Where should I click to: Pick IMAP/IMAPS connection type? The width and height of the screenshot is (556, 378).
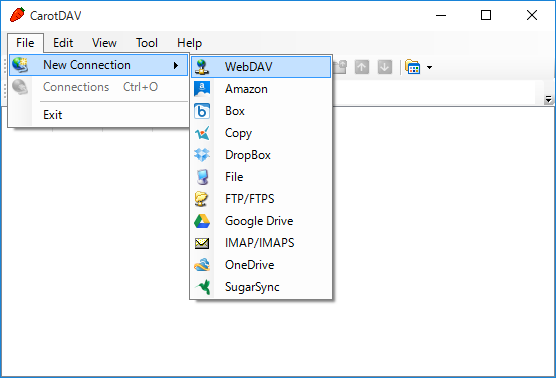261,243
